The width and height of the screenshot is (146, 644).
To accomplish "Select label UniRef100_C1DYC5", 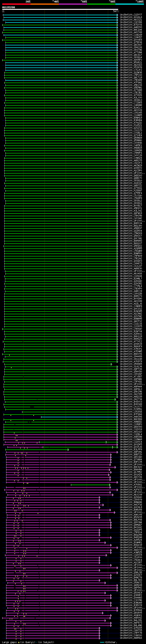I will pyautogui.click(x=131, y=555).
